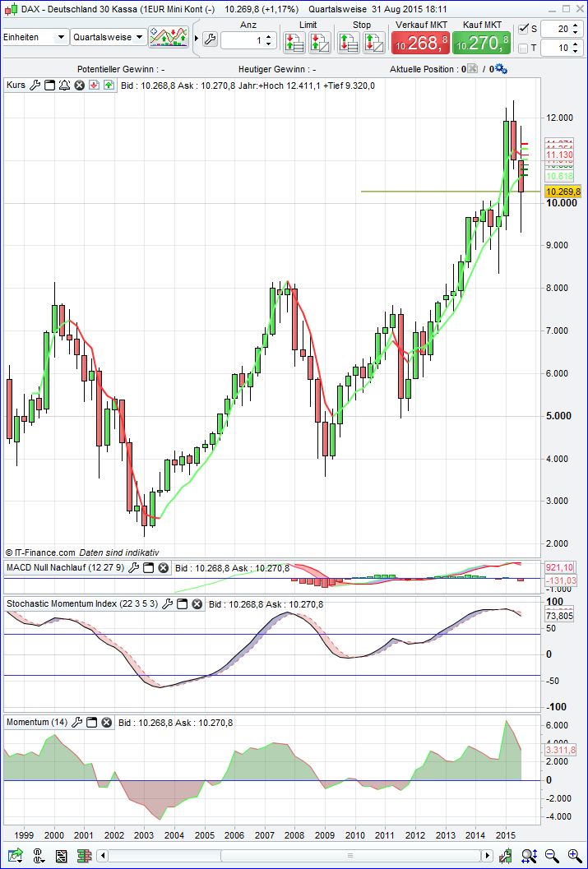
Task: Decrease T value 10 with stepper
Action: click(575, 52)
